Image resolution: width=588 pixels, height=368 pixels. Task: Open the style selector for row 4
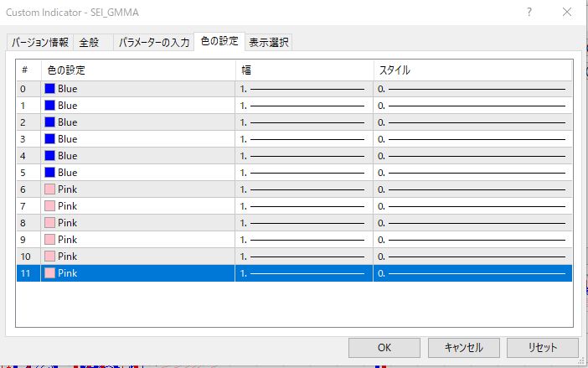point(473,156)
